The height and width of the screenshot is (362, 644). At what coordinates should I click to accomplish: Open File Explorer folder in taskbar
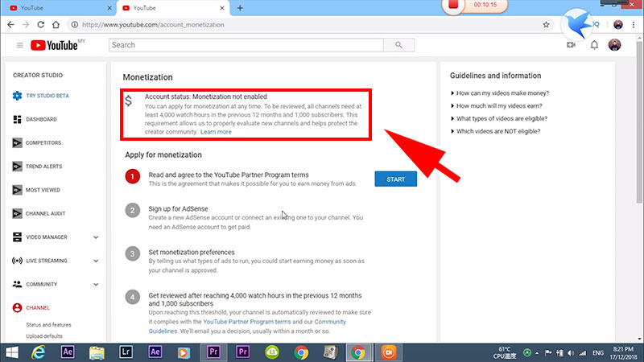tap(97, 352)
